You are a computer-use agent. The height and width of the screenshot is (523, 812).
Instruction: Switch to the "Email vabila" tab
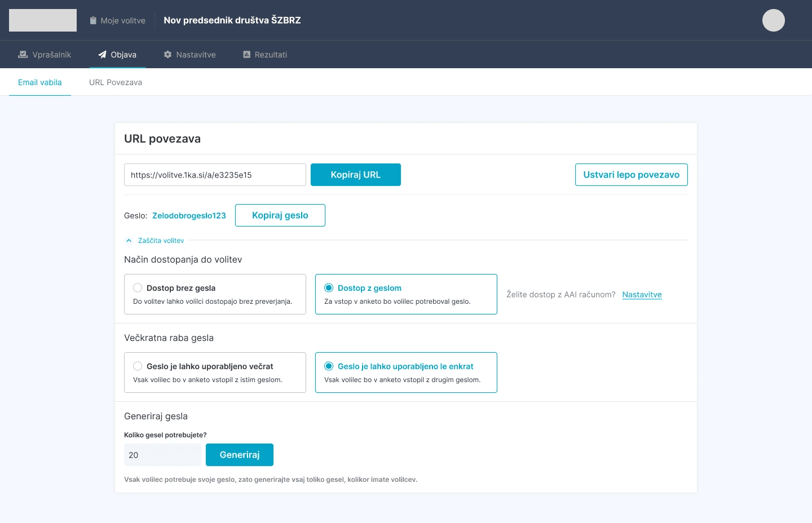pos(40,82)
